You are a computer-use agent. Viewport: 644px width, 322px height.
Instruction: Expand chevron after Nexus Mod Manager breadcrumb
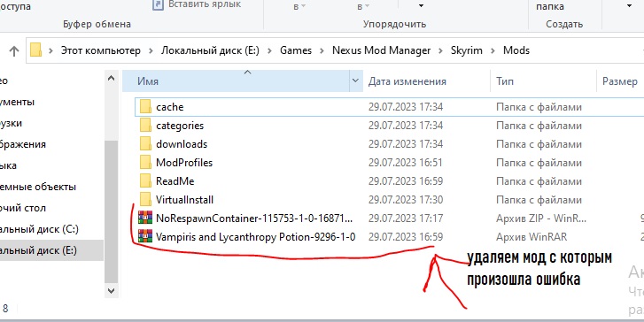[440, 50]
